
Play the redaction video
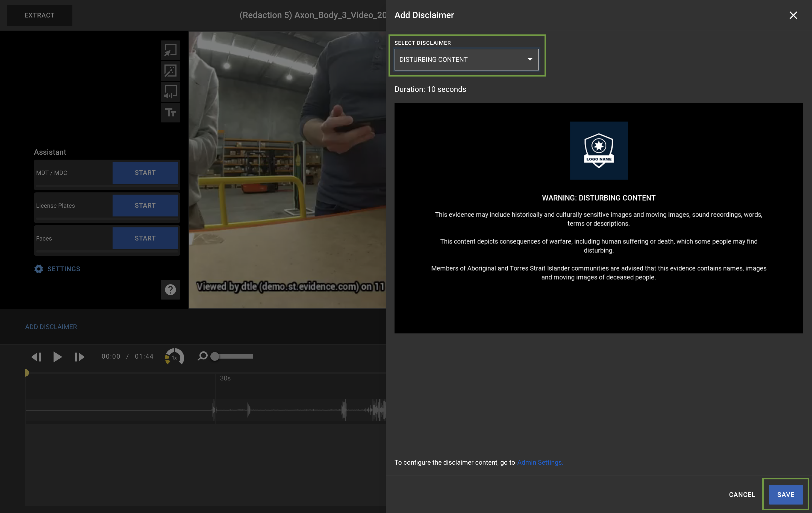click(57, 357)
